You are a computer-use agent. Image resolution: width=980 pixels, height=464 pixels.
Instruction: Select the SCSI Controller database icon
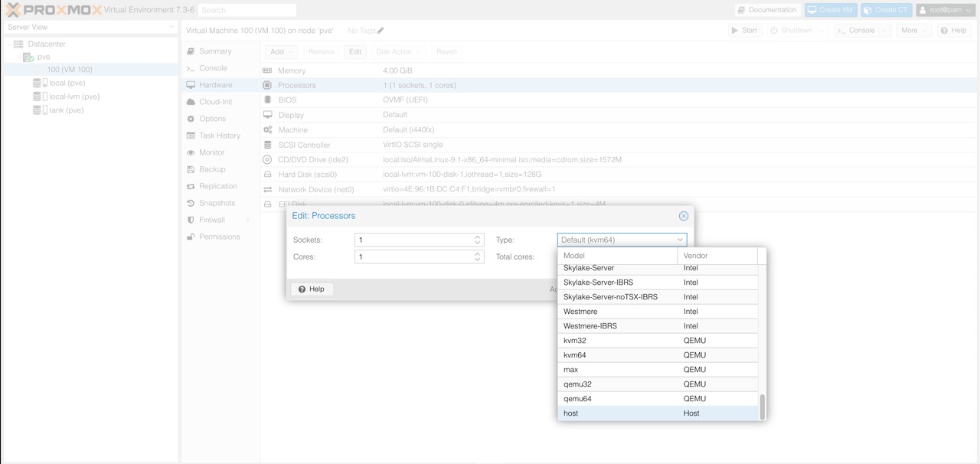pos(267,145)
